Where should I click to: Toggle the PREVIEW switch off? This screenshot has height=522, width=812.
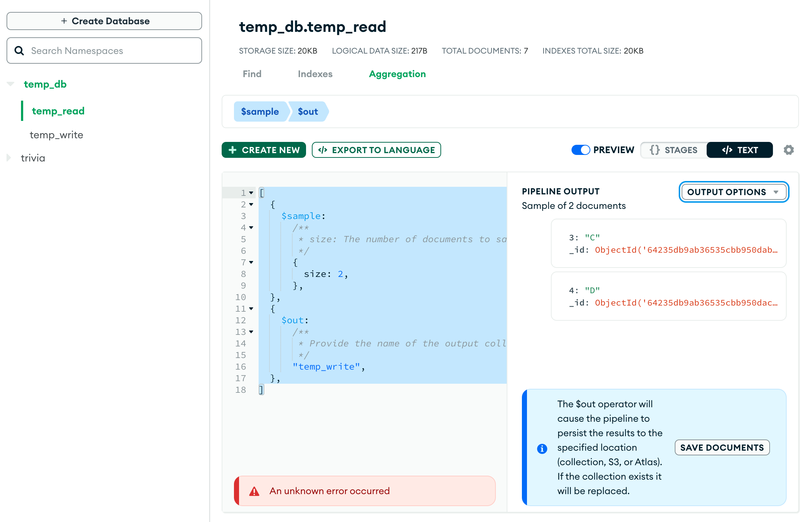tap(581, 150)
